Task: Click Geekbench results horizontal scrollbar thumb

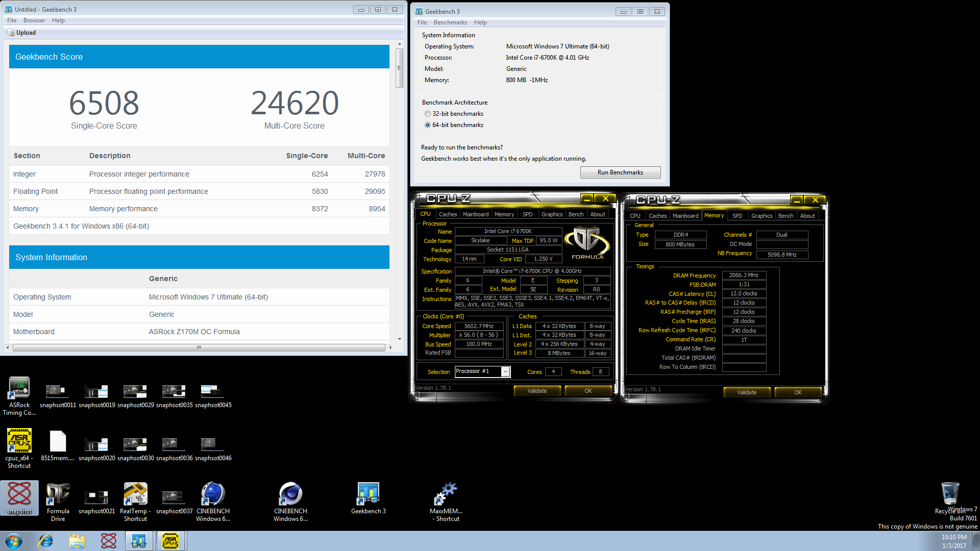Action: (199, 347)
